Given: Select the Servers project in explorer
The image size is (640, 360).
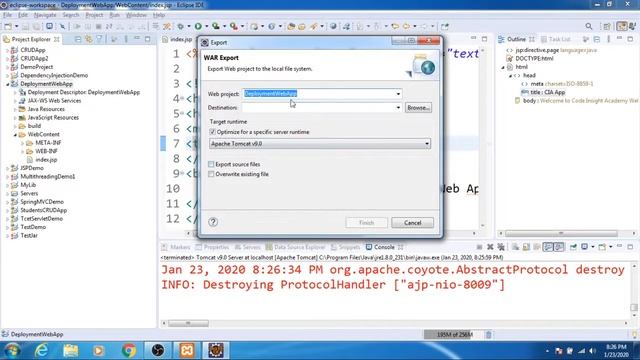Looking at the screenshot, I should pyautogui.click(x=29, y=193).
